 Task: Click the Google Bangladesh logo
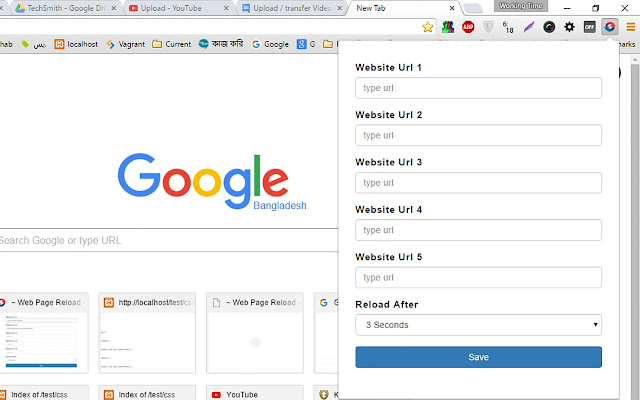tap(211, 182)
